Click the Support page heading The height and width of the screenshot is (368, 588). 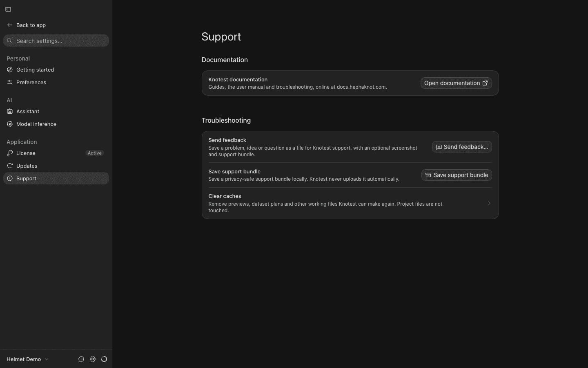click(x=221, y=37)
